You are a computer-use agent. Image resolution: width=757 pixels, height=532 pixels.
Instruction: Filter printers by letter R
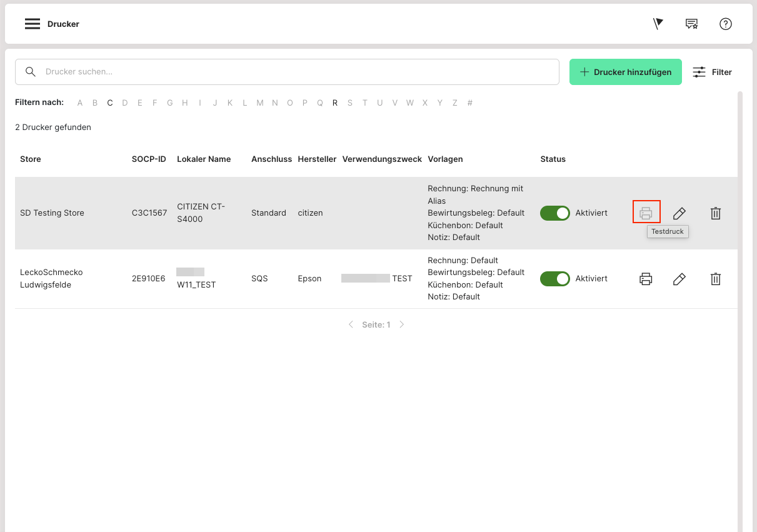pyautogui.click(x=335, y=103)
